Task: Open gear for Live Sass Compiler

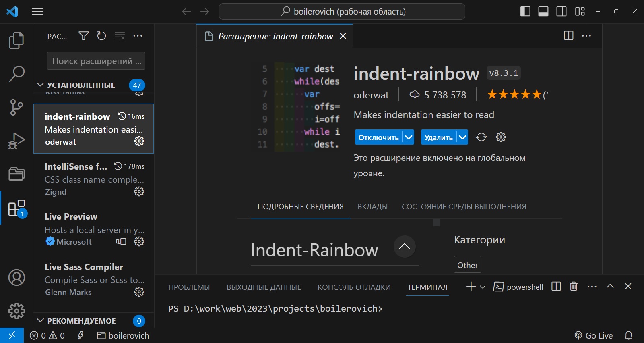Action: 139,292
